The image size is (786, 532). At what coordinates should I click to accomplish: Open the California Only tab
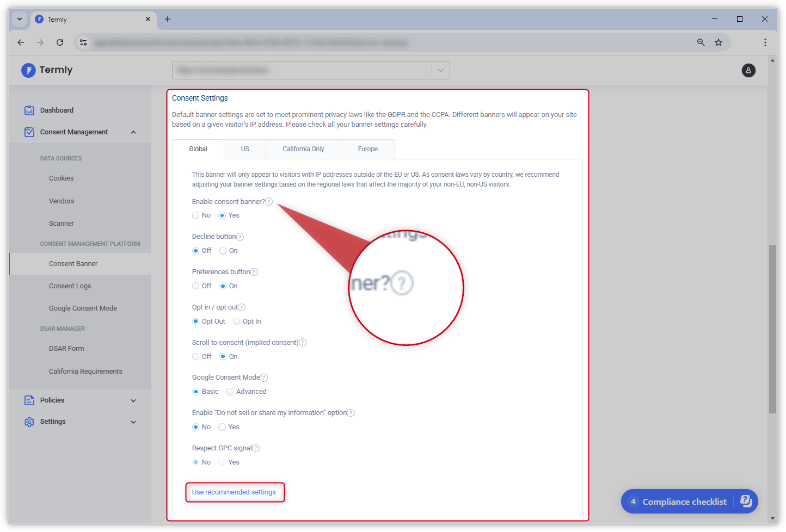303,149
